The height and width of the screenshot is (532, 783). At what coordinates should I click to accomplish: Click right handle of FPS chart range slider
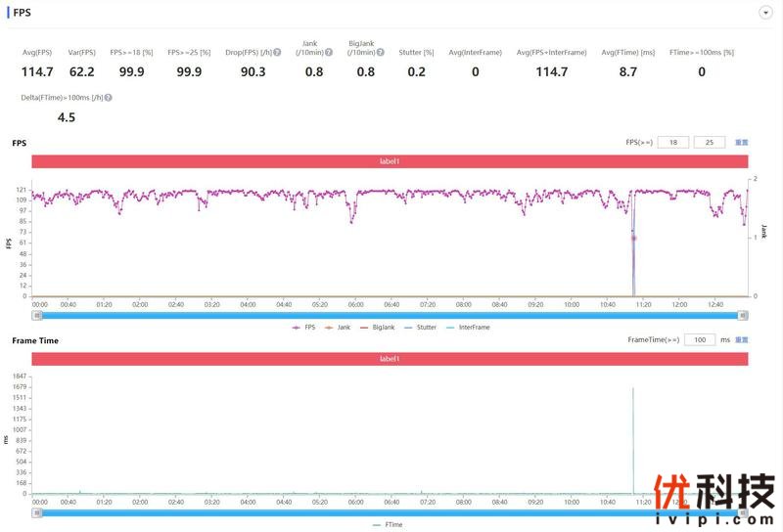pyautogui.click(x=743, y=315)
